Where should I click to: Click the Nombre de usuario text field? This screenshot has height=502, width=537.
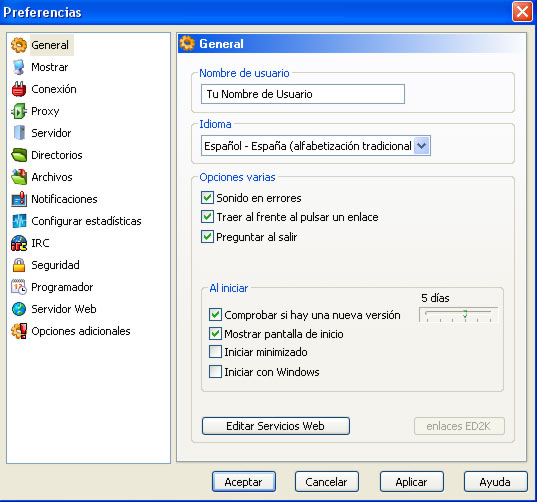click(303, 94)
